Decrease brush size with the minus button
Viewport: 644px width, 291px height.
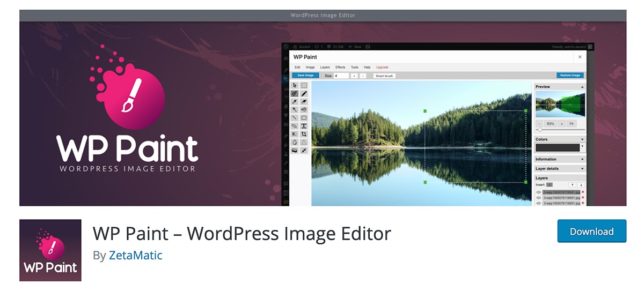(x=363, y=76)
